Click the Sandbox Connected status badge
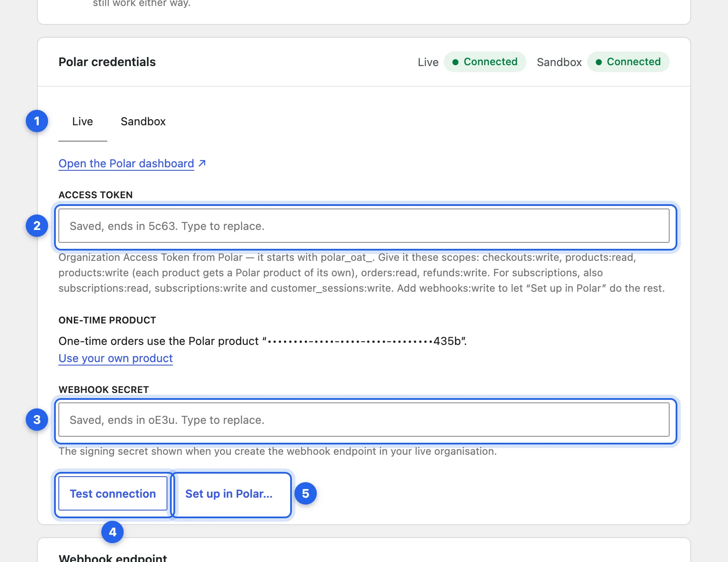728x562 pixels. 628,62
